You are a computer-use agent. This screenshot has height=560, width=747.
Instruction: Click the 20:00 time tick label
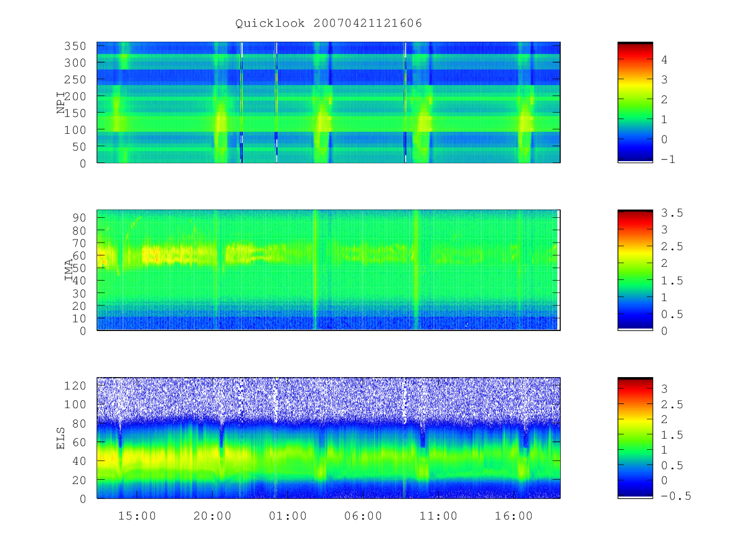point(212,516)
